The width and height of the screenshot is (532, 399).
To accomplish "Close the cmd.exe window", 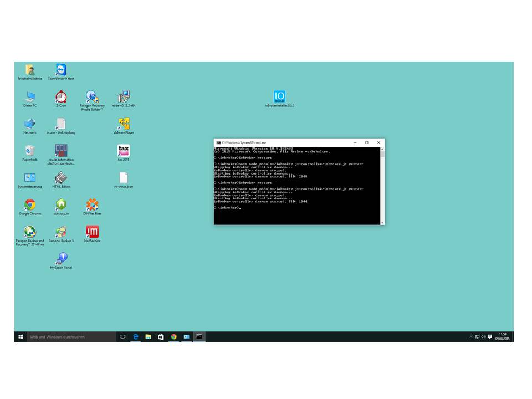I will [378, 142].
